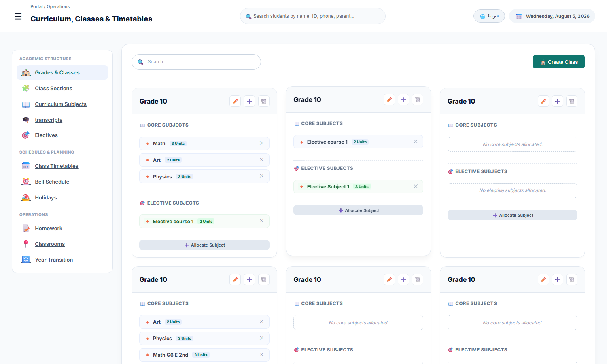Click the Bell Schedule alarm clock icon
Viewport: 607px width, 364px height.
pos(26,182)
